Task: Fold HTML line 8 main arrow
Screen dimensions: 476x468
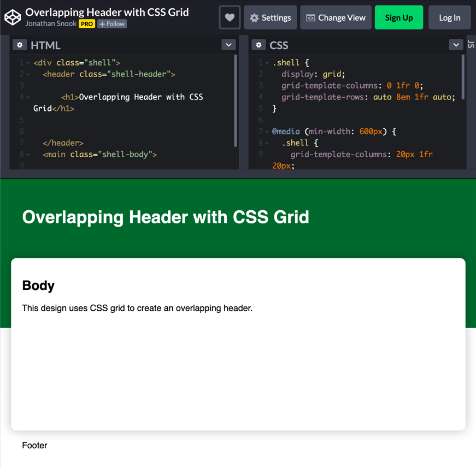Action: click(28, 155)
